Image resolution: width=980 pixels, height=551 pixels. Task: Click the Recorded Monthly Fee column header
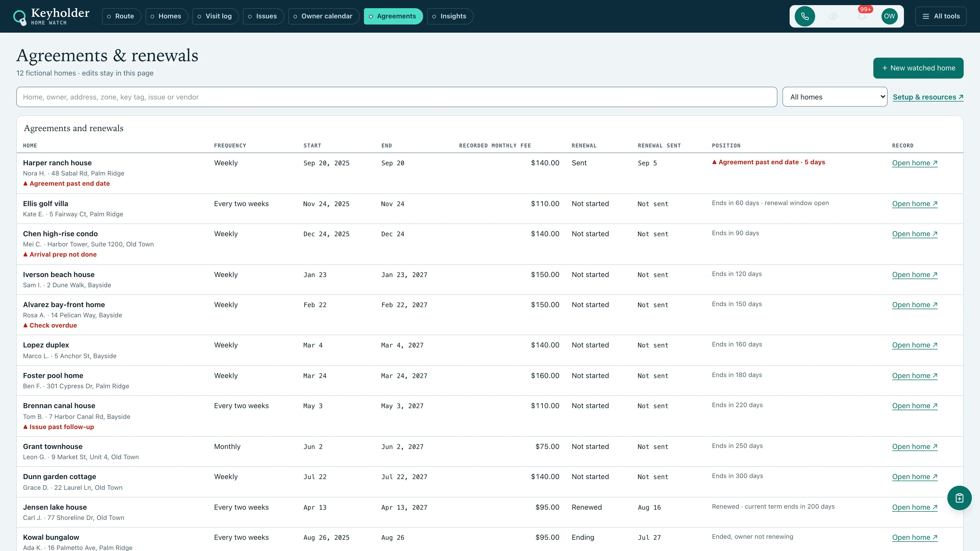(x=495, y=146)
